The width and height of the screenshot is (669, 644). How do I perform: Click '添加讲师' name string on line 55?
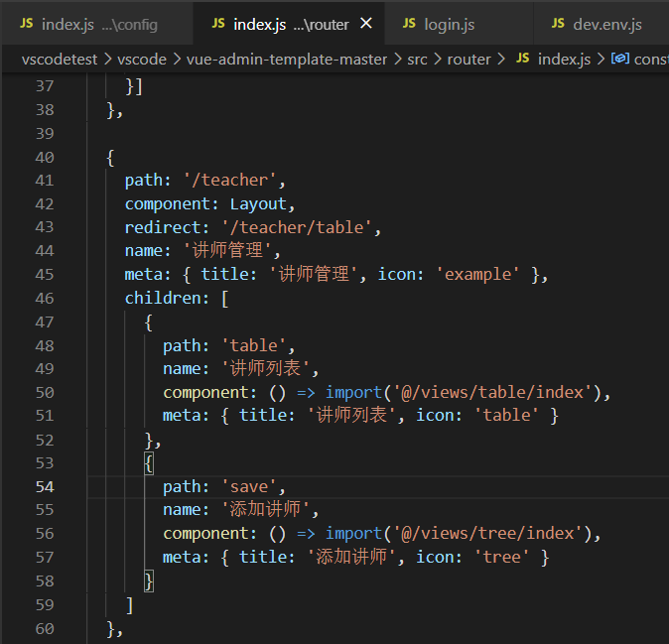click(x=265, y=510)
